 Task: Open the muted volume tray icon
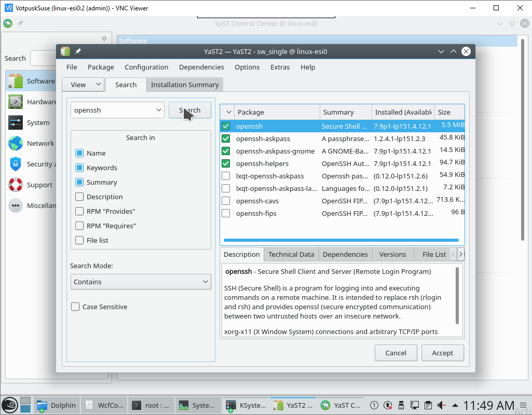[x=441, y=405]
